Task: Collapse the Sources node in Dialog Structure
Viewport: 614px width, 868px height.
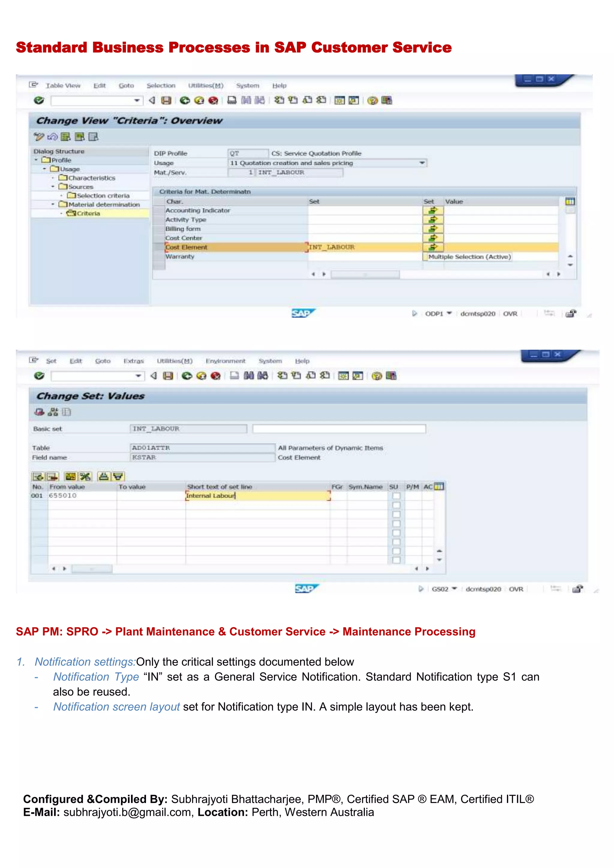Action: point(53,186)
